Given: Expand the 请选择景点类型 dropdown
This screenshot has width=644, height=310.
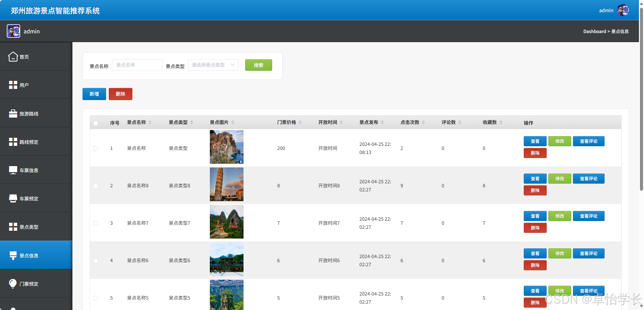Looking at the screenshot, I should [213, 65].
